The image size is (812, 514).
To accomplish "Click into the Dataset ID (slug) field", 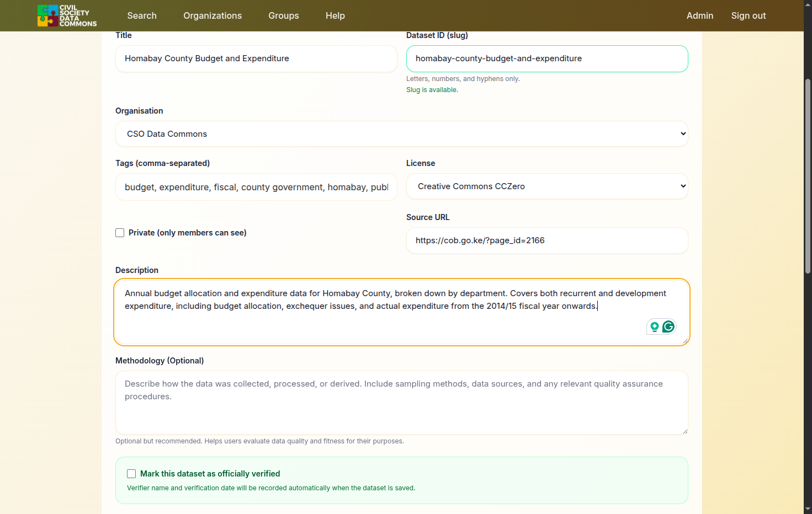I will (547, 58).
